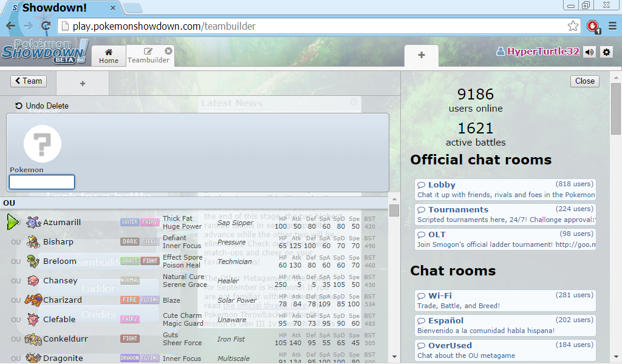This screenshot has height=364, width=622.
Task: Select the Chansey sprite icon
Action: (33, 280)
